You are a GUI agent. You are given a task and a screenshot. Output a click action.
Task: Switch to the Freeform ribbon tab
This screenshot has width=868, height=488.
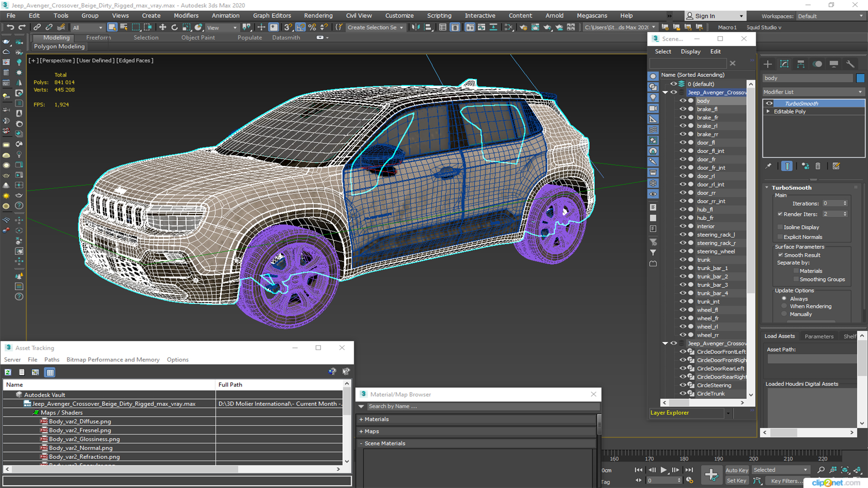[98, 38]
